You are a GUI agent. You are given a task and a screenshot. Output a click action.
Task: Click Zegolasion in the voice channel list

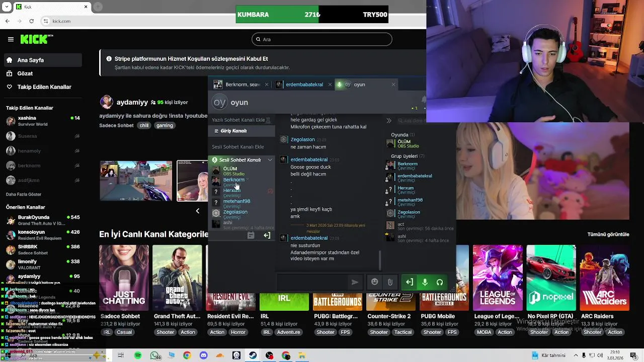coord(235,212)
